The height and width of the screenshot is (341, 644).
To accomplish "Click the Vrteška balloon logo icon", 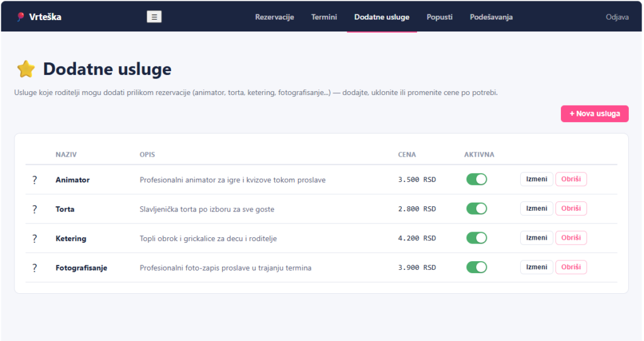I will [x=20, y=17].
